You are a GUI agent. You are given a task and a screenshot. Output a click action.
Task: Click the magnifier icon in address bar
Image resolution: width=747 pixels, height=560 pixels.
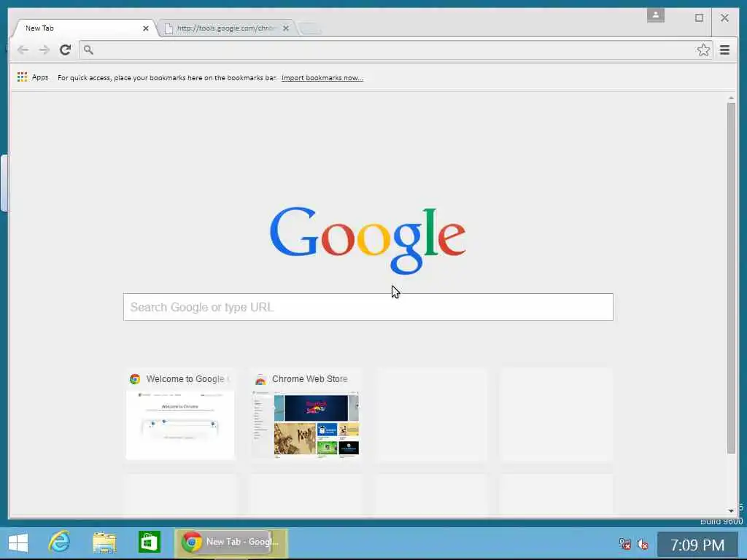pyautogui.click(x=88, y=50)
